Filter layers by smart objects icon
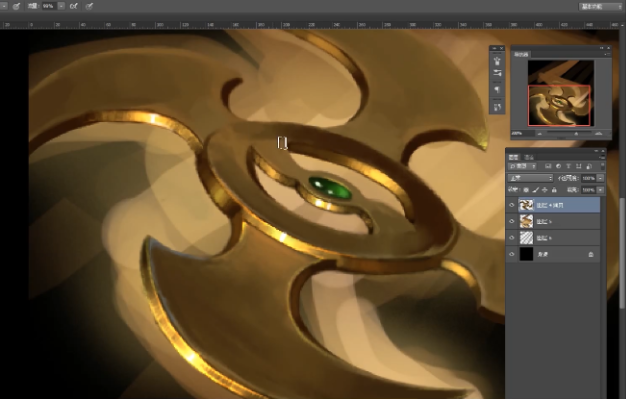Viewport: 626px width, 399px height. pos(588,166)
